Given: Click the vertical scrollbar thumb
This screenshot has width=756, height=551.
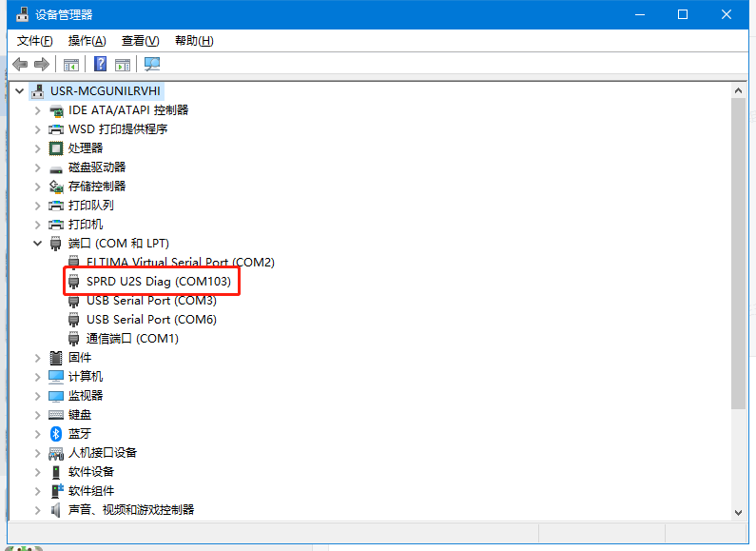Looking at the screenshot, I should [x=738, y=253].
